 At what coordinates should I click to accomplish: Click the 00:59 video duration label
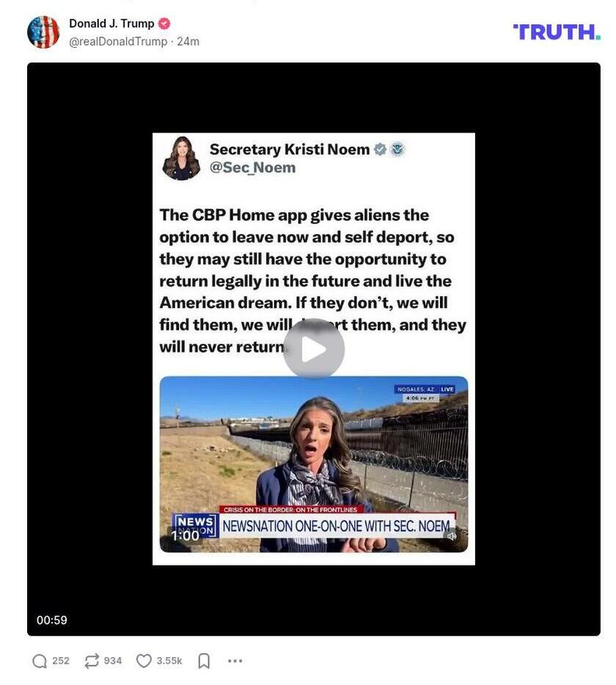tap(52, 620)
